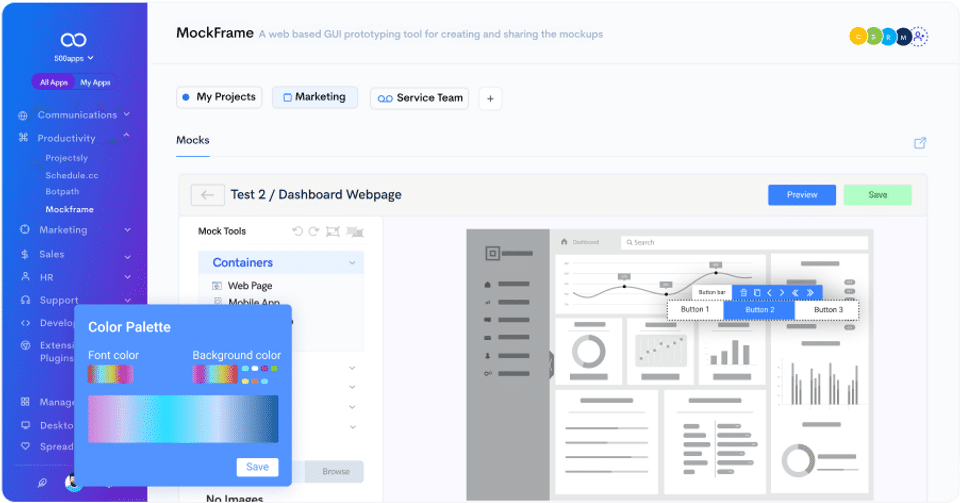Expand the Marketing sidebar section chevron
This screenshot has height=503, width=960.
(x=127, y=230)
